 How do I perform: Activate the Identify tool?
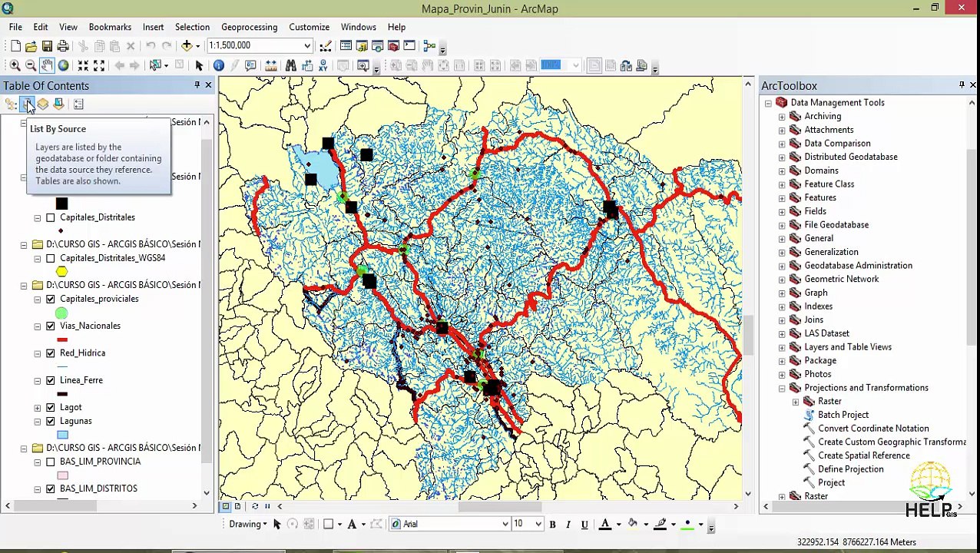(219, 66)
